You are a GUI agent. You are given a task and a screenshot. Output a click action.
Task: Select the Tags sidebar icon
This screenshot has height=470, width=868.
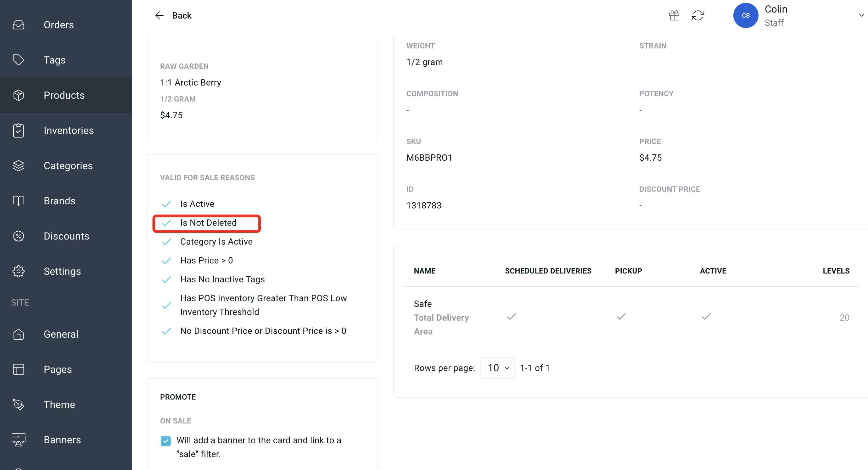19,60
